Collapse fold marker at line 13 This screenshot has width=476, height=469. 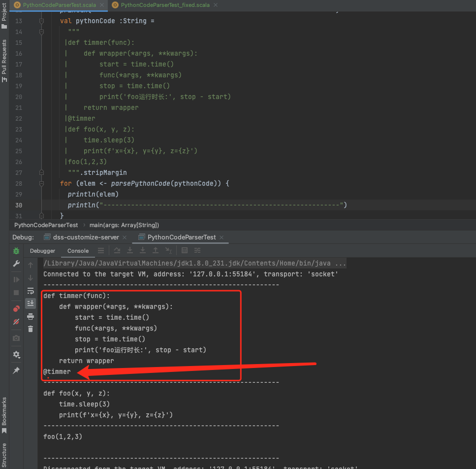41,21
